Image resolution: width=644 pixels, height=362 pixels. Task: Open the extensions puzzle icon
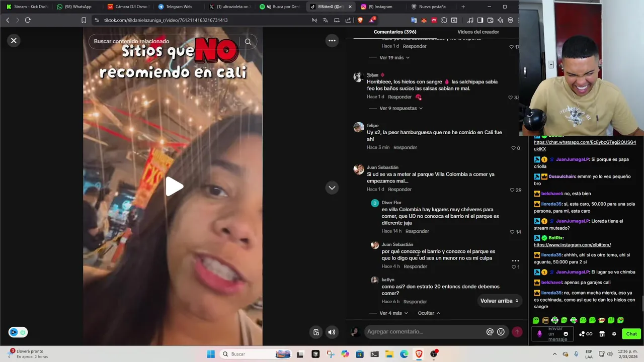(x=444, y=20)
